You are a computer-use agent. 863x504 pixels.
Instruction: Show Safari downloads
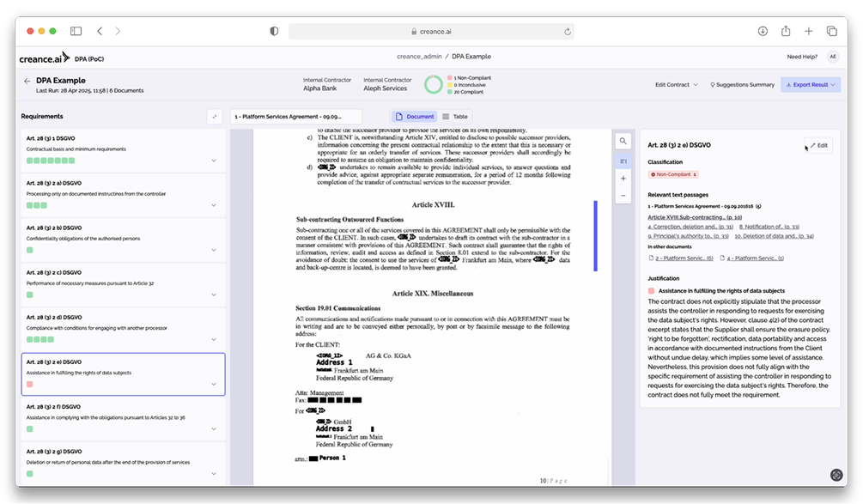click(763, 32)
